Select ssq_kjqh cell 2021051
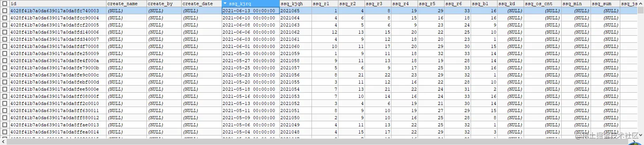 (x=295, y=111)
